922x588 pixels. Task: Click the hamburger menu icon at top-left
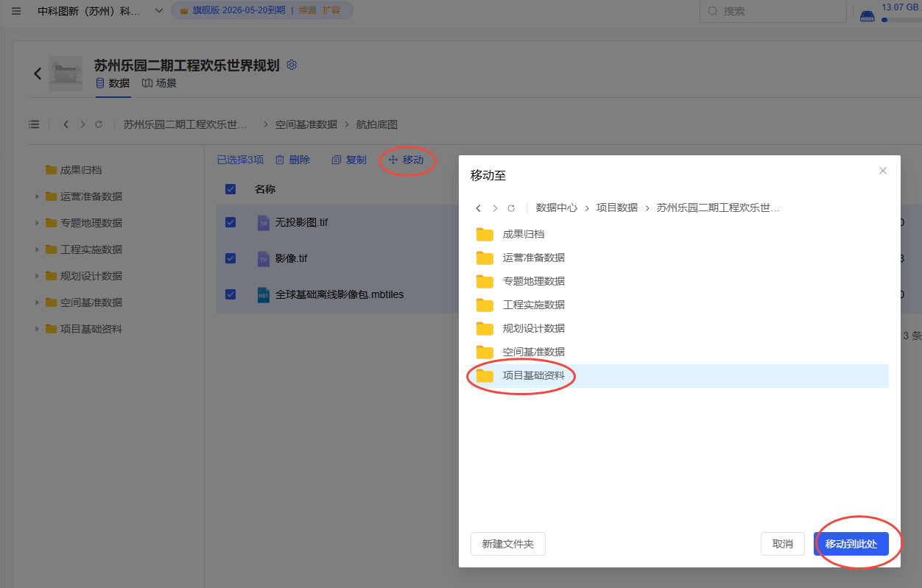16,11
